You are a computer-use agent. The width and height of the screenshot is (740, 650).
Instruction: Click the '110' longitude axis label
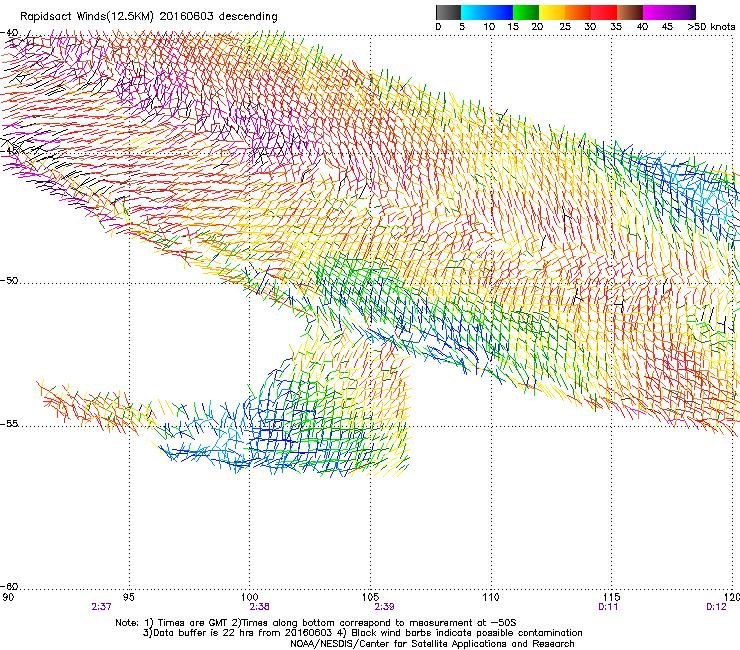[x=491, y=597]
